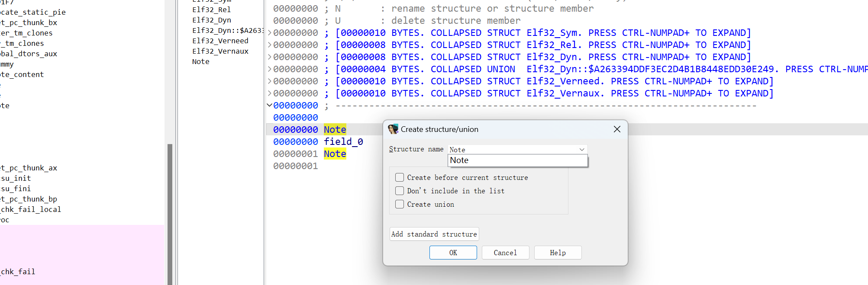Collapse the expanded Note structure chevron
Screen dimensions: 868x285
coord(269,105)
